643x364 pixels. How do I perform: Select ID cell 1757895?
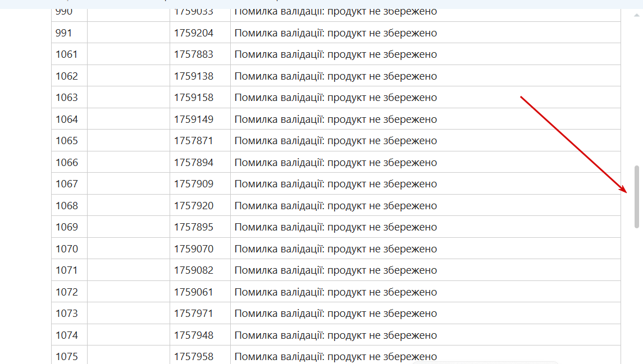coord(194,227)
